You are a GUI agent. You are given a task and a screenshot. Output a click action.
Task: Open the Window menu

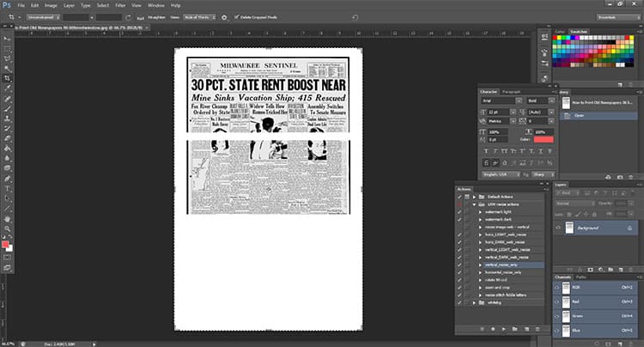156,5
